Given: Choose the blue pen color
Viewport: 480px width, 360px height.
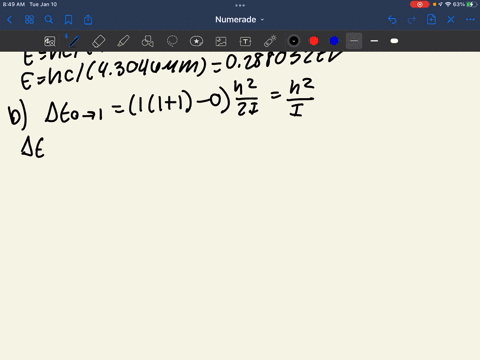Looking at the screenshot, I should (x=334, y=41).
